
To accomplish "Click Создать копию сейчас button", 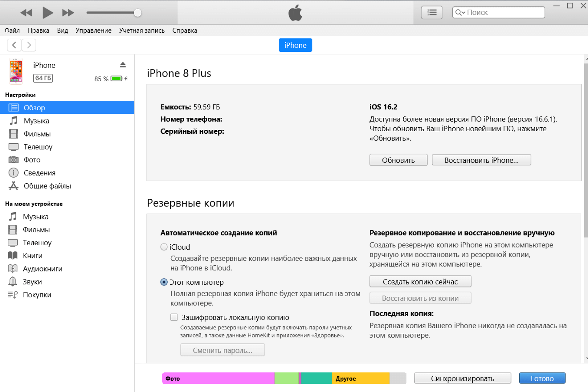I will (x=420, y=281).
